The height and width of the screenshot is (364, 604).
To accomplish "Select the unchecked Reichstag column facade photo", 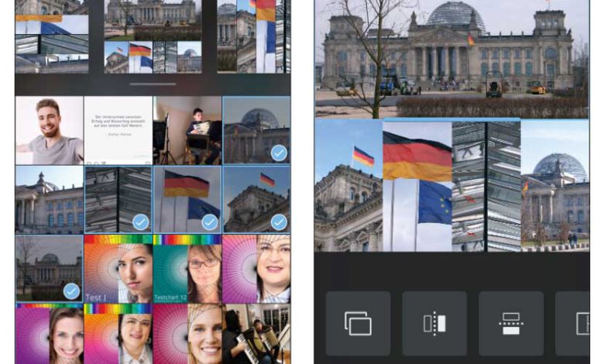I will click(50, 200).
